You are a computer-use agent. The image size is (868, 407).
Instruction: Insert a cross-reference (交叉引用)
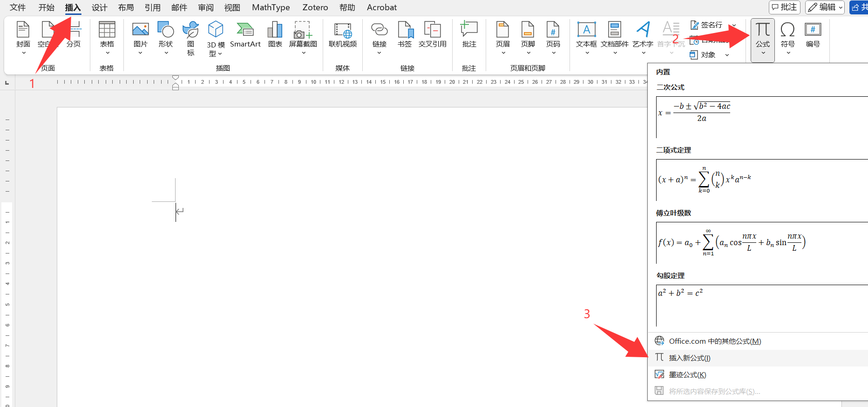433,35
